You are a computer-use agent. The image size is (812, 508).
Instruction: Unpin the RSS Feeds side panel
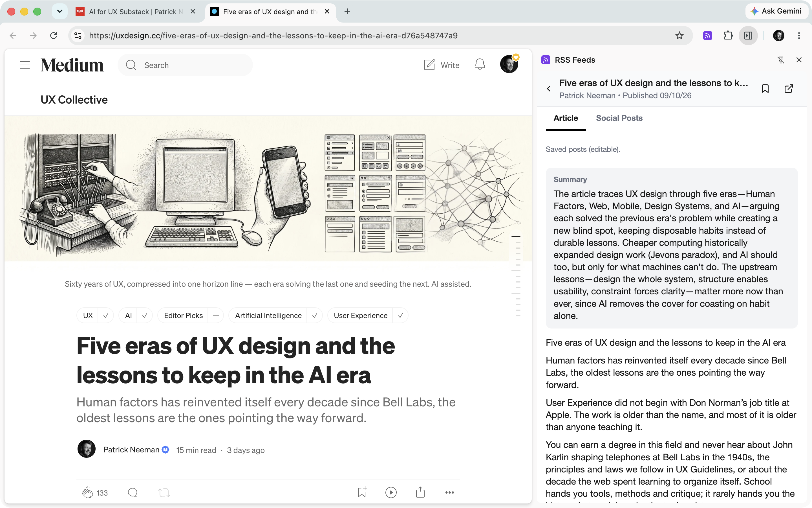click(781, 60)
